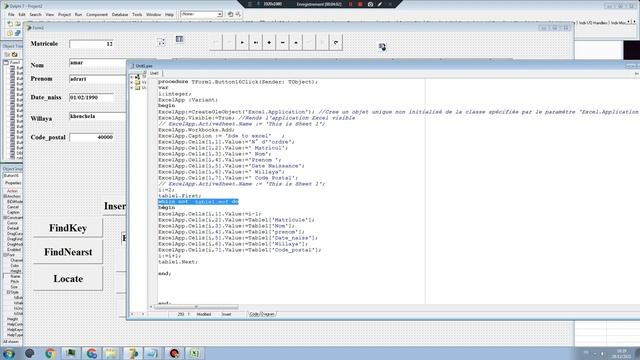Expand third folder node in code explorer
Viewport: 640px width, 360px height.
(132, 87)
